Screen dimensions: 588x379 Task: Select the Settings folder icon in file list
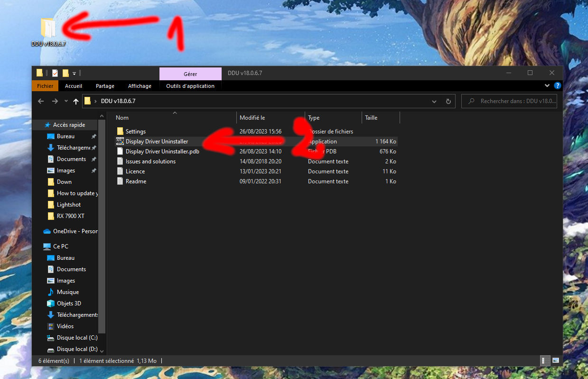[120, 131]
